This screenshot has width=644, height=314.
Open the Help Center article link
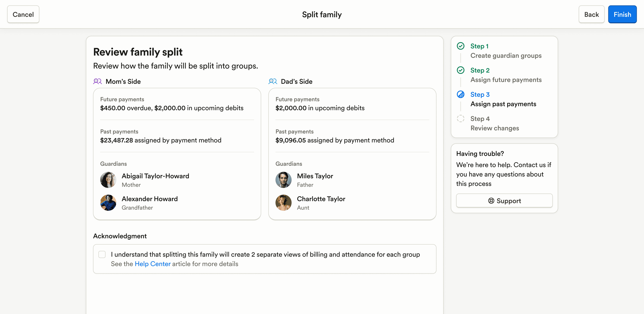coord(153,264)
